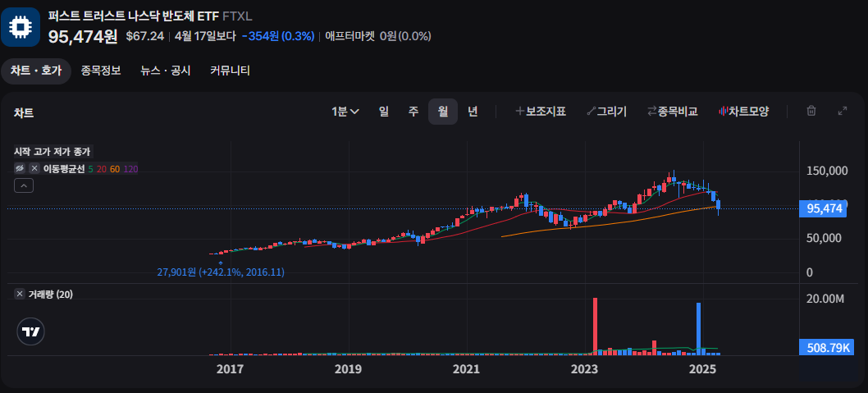Click the current price tag 95,474 on axis
This screenshot has height=393, width=868.
pos(824,208)
